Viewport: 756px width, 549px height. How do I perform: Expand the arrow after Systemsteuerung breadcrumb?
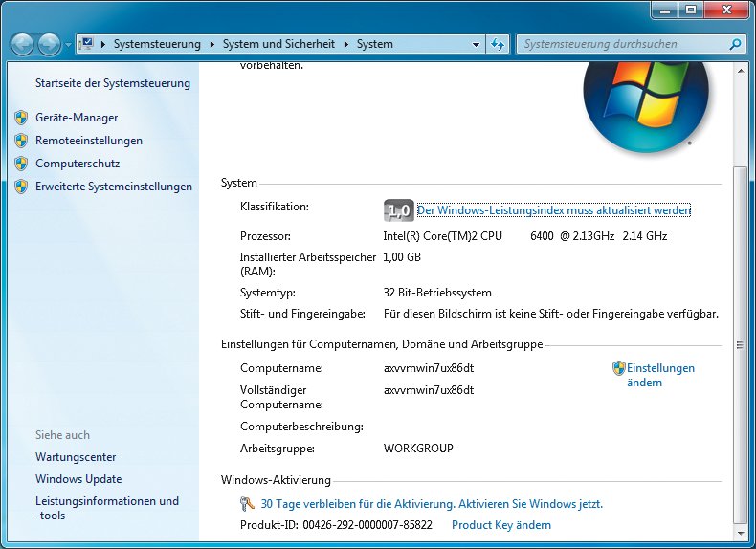point(212,44)
